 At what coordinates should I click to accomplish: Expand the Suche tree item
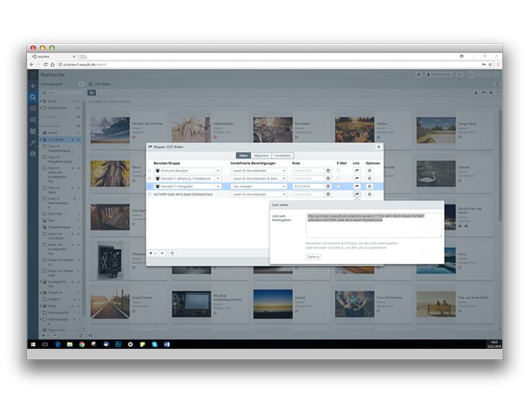[41, 101]
